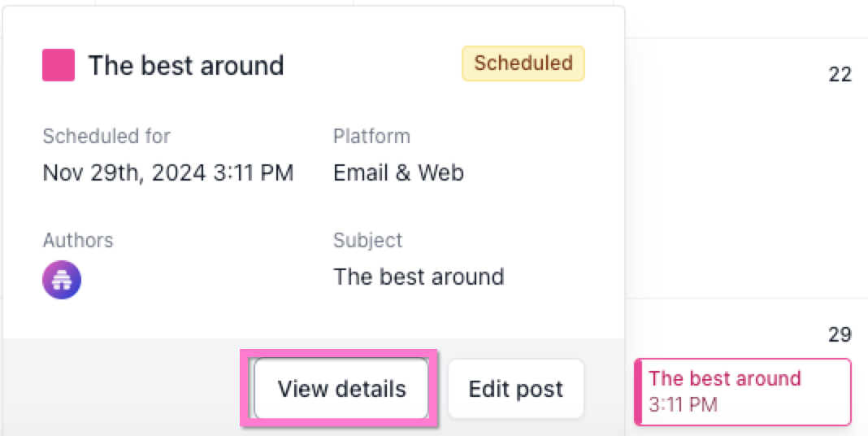868x436 pixels.
Task: Click the Platform label
Action: [x=371, y=136]
